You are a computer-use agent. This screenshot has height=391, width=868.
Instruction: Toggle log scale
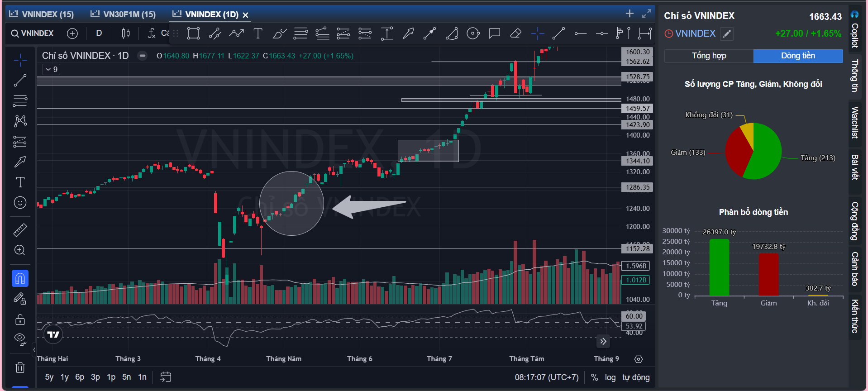[610, 377]
